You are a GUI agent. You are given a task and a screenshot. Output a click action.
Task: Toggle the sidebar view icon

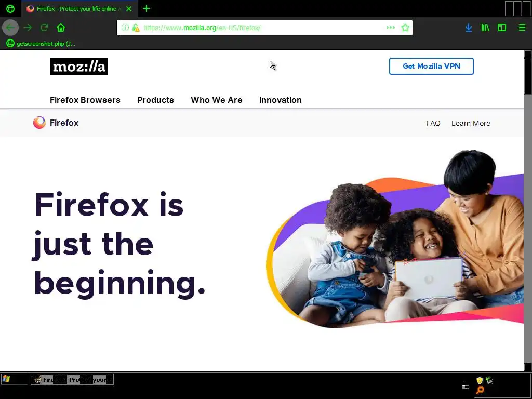coord(502,28)
